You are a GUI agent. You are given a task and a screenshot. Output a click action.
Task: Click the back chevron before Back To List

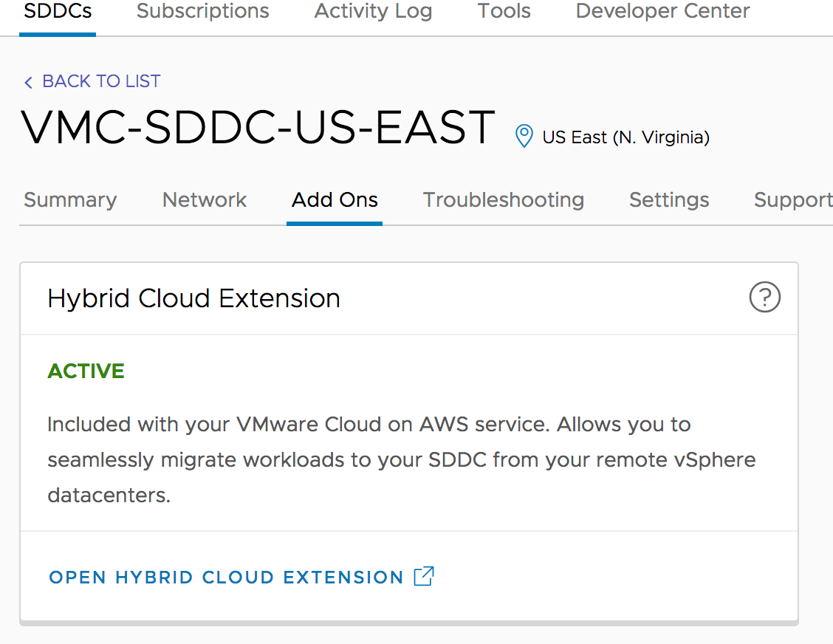(28, 82)
